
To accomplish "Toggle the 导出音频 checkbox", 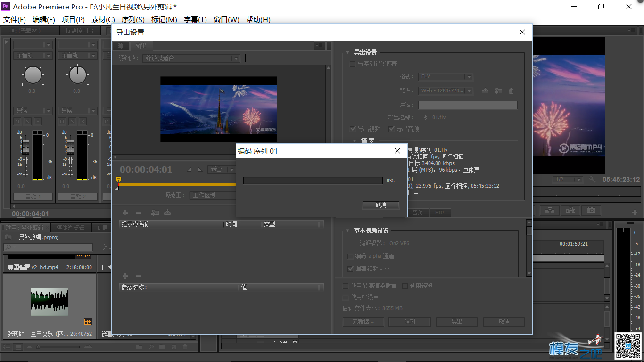I will point(391,129).
